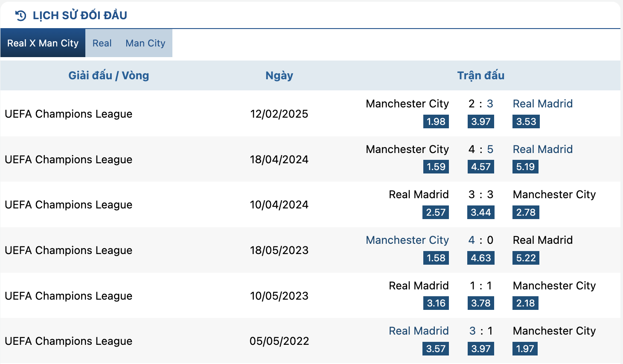The image size is (623, 364).
Task: Click UEFA Champions League in the 10/05/2023 row
Action: tap(68, 296)
